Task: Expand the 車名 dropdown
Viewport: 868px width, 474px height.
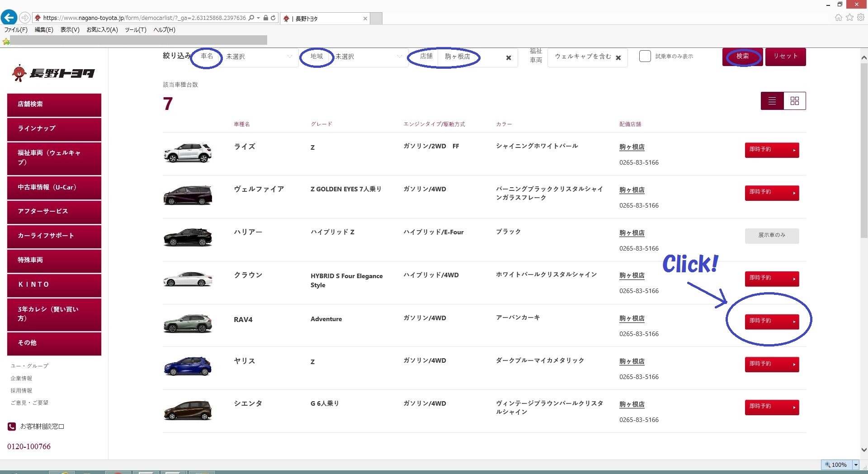Action: (259, 57)
